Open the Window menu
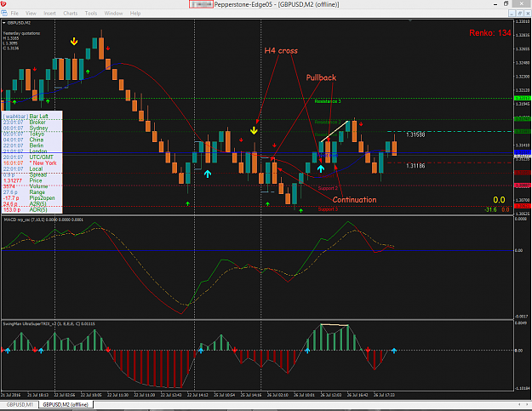This screenshot has width=532, height=411. click(x=113, y=14)
